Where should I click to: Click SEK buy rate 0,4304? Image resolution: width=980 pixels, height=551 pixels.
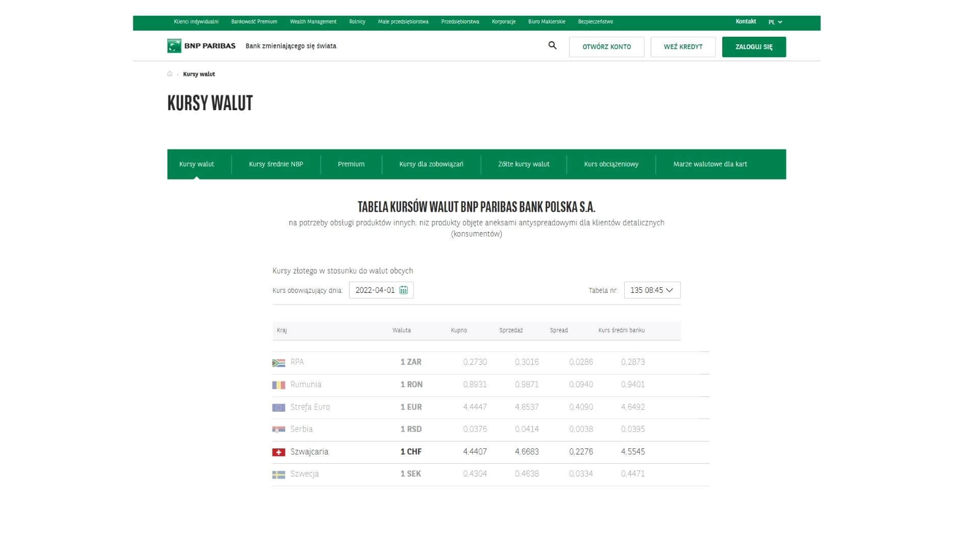coord(475,473)
